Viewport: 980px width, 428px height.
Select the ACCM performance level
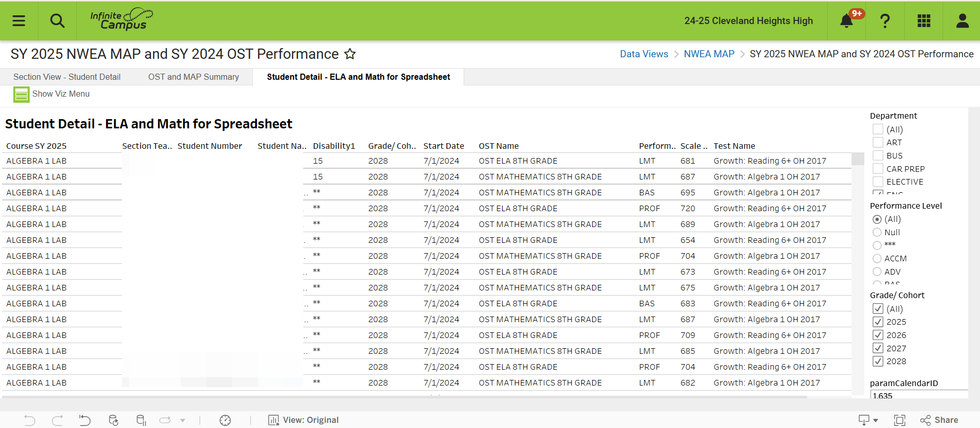[x=877, y=258]
